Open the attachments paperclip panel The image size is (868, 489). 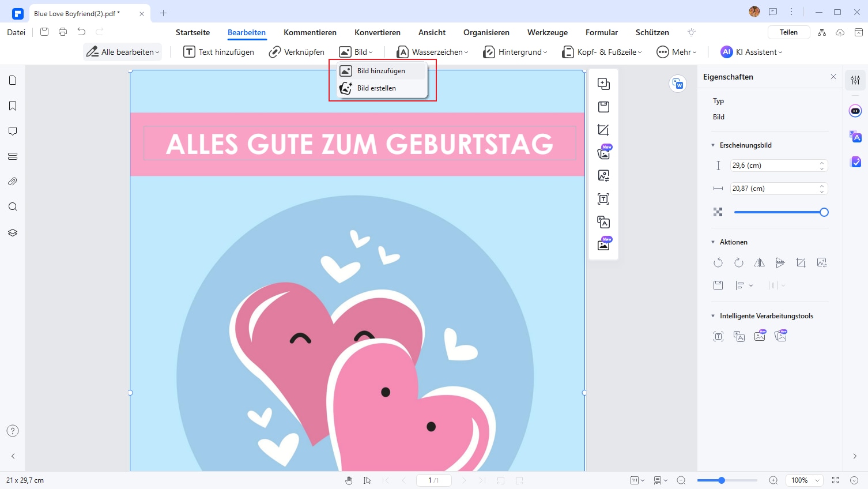pyautogui.click(x=13, y=182)
